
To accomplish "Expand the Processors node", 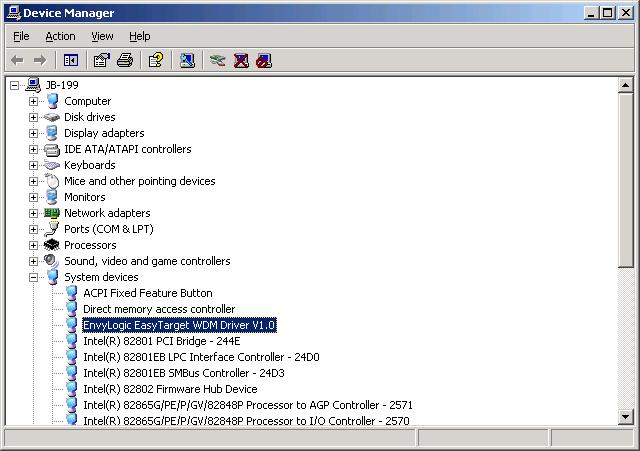I will point(33,245).
